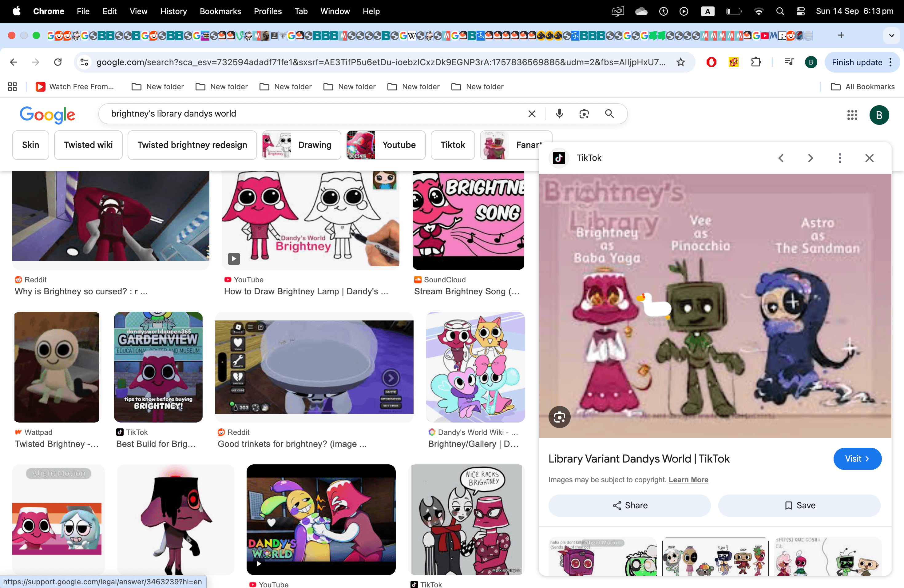Open the Window menu
The height and width of the screenshot is (588, 904).
pyautogui.click(x=335, y=11)
